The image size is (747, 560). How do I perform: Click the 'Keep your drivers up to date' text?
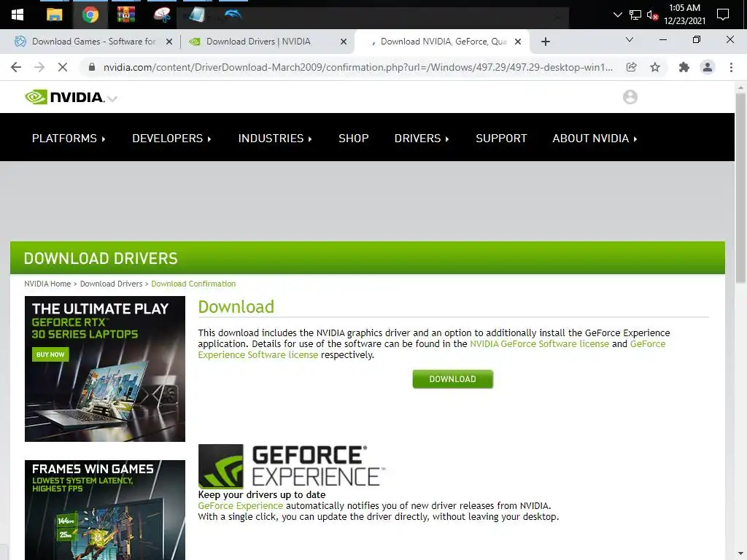click(262, 495)
